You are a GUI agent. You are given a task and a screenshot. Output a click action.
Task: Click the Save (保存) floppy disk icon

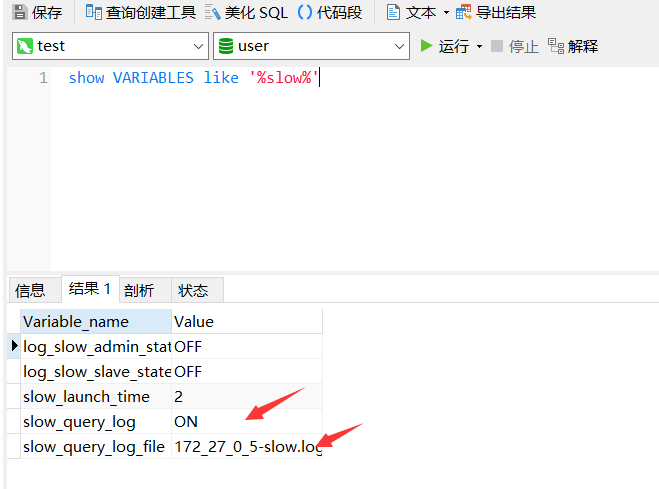click(19, 12)
